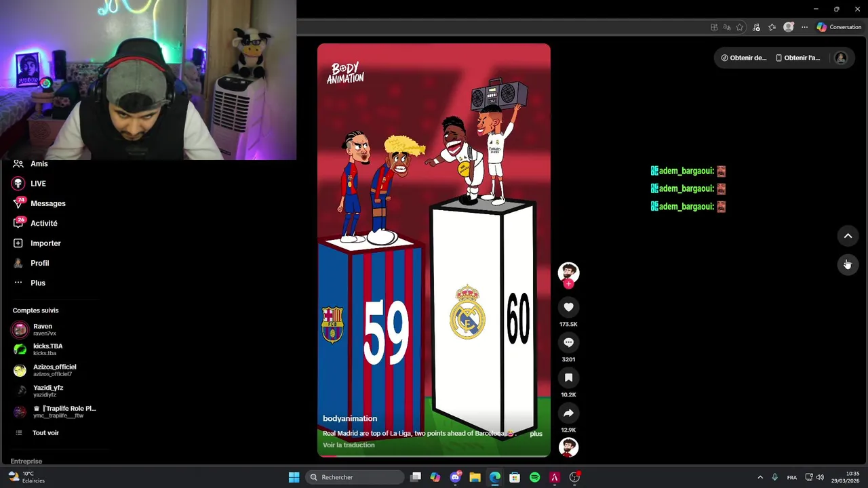Viewport: 868px width, 488px height.
Task: Open Discord-like chat app on taskbar
Action: pyautogui.click(x=455, y=477)
